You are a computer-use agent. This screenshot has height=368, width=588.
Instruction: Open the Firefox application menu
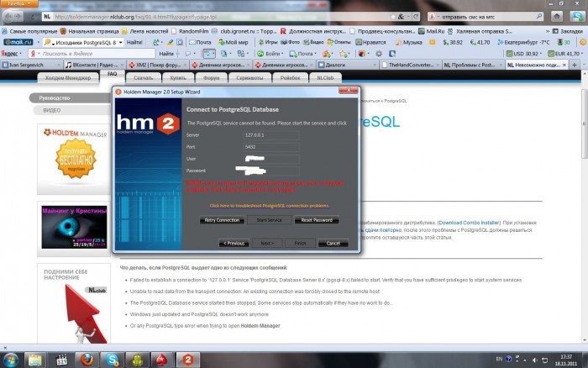[x=18, y=3]
